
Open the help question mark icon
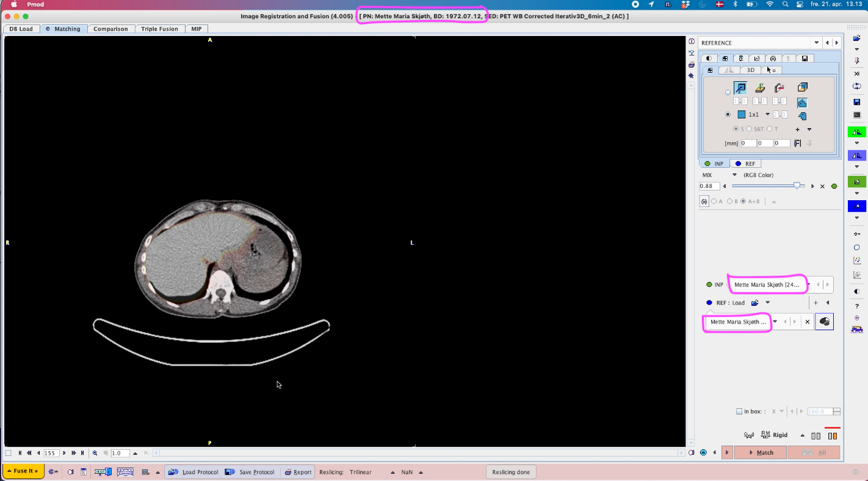856,306
